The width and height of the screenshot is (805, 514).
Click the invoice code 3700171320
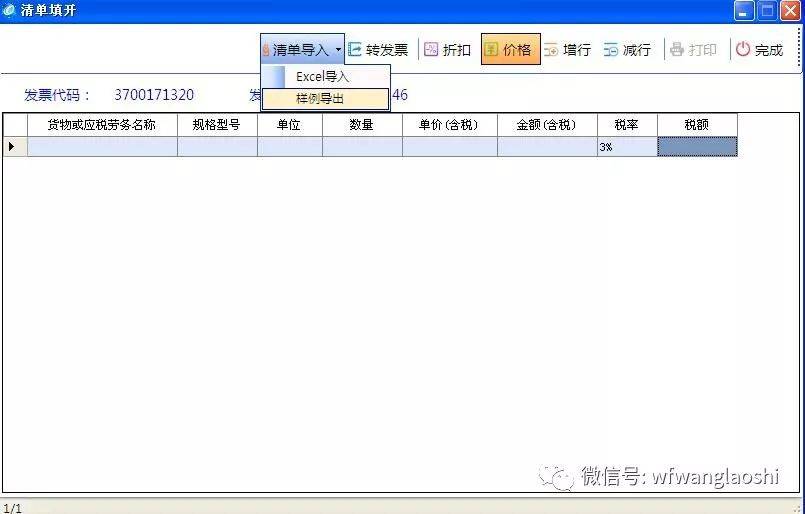(x=154, y=95)
